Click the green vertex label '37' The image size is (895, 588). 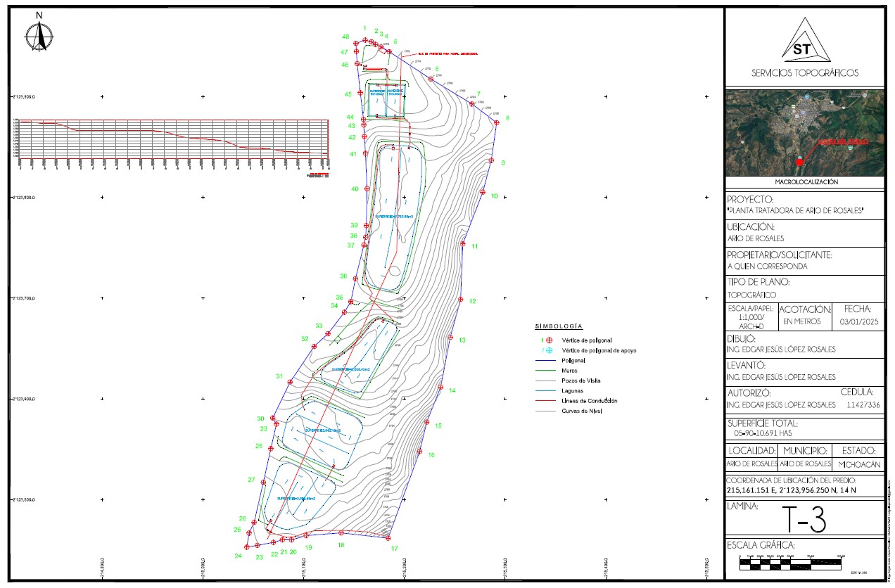pyautogui.click(x=350, y=245)
